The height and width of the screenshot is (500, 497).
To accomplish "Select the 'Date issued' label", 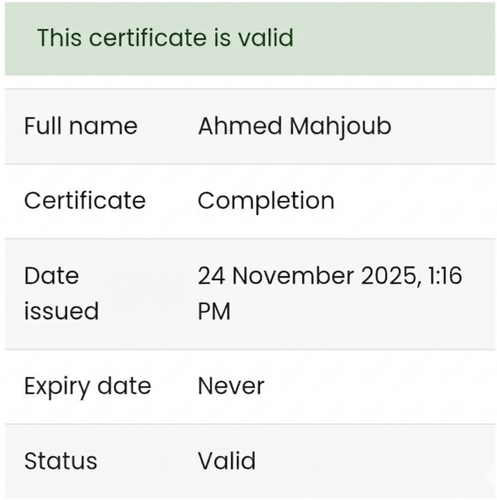I will (61, 293).
